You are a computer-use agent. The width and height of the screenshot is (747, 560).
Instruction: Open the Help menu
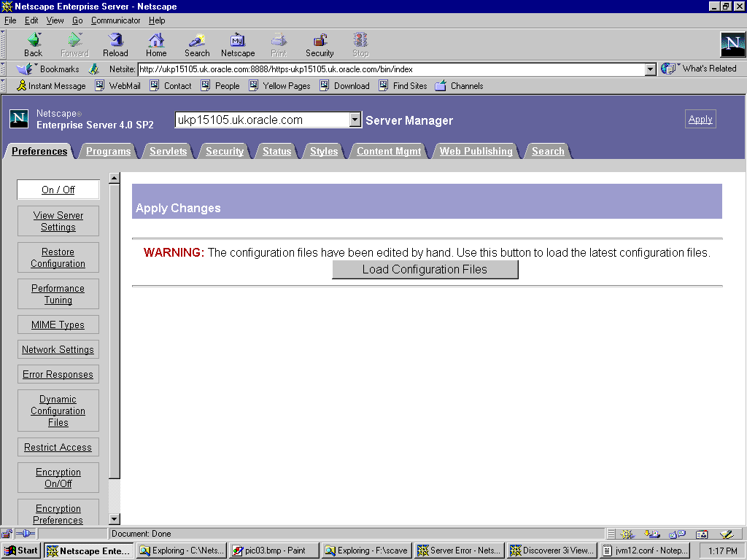pyautogui.click(x=157, y=20)
